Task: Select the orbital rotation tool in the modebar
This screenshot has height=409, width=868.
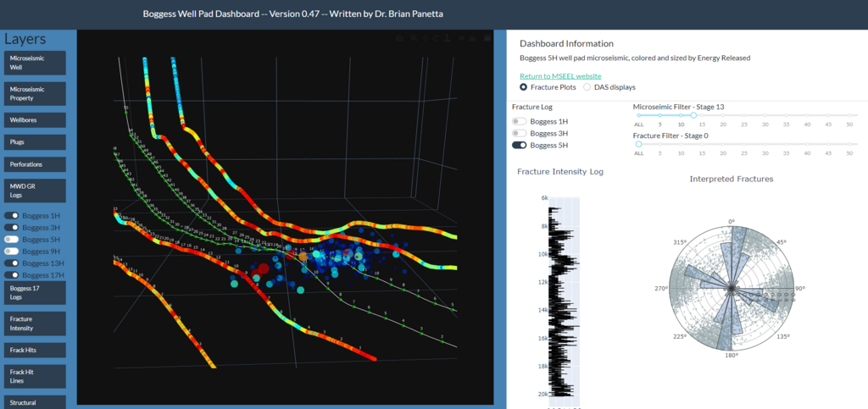Action: point(437,38)
